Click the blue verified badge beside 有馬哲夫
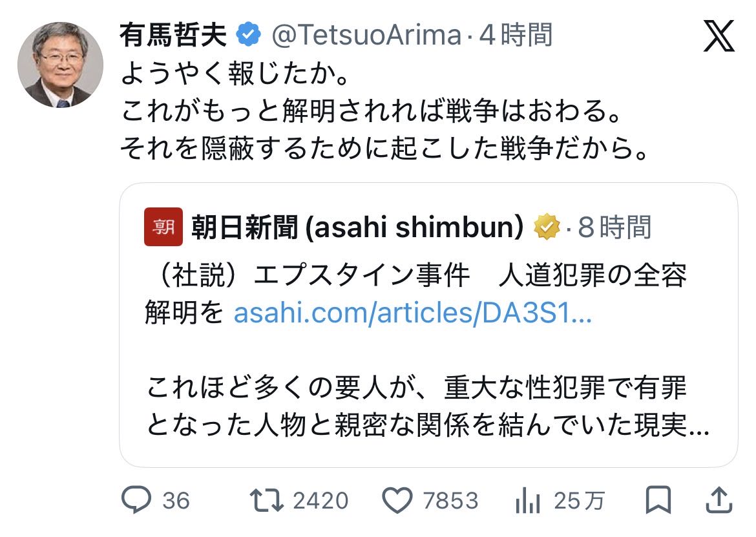Image resolution: width=756 pixels, height=537 pixels. coord(248,35)
